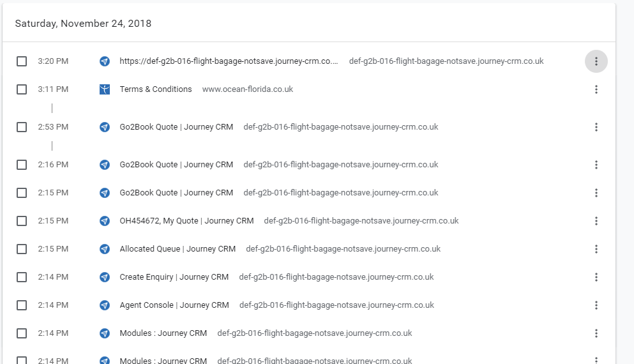Click favicon next to Allocated Queue entry
Screen dimensions: 634x364
click(105, 249)
